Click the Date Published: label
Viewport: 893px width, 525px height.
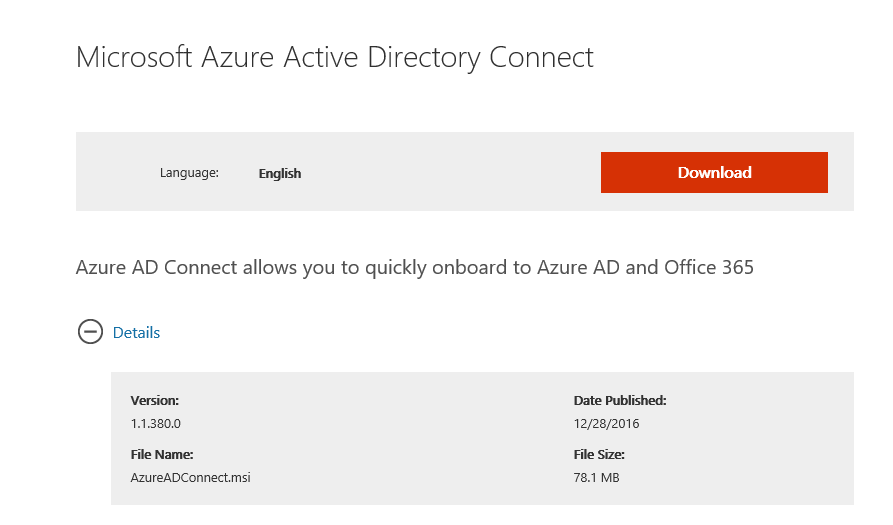point(620,400)
